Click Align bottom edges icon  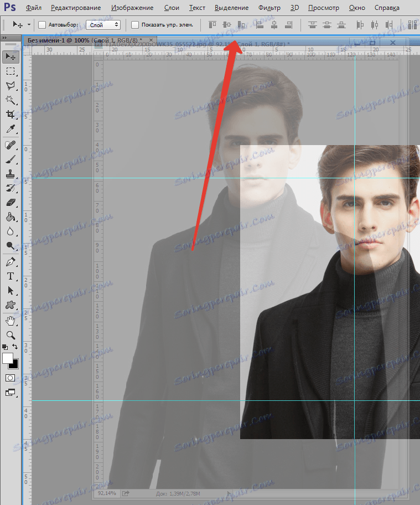click(241, 25)
